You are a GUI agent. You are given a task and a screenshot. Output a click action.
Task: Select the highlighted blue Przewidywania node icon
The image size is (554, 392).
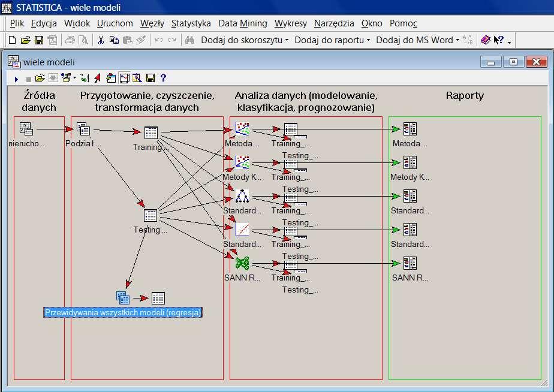pos(123,298)
